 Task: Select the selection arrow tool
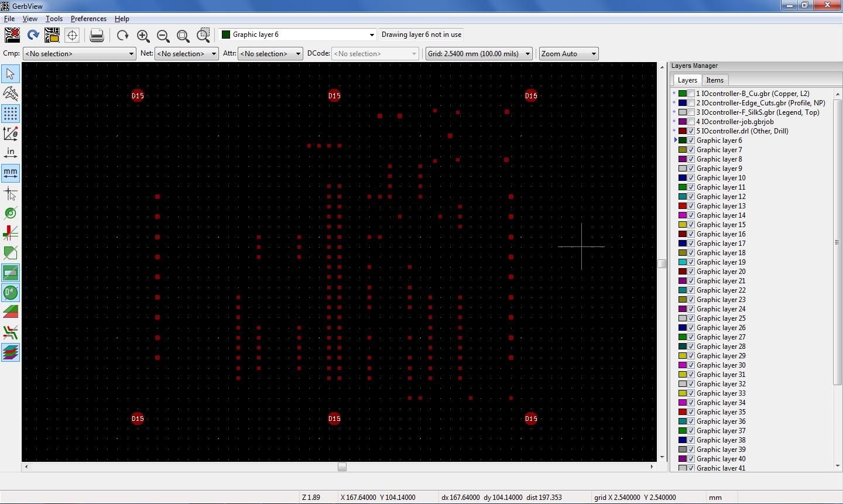click(10, 74)
